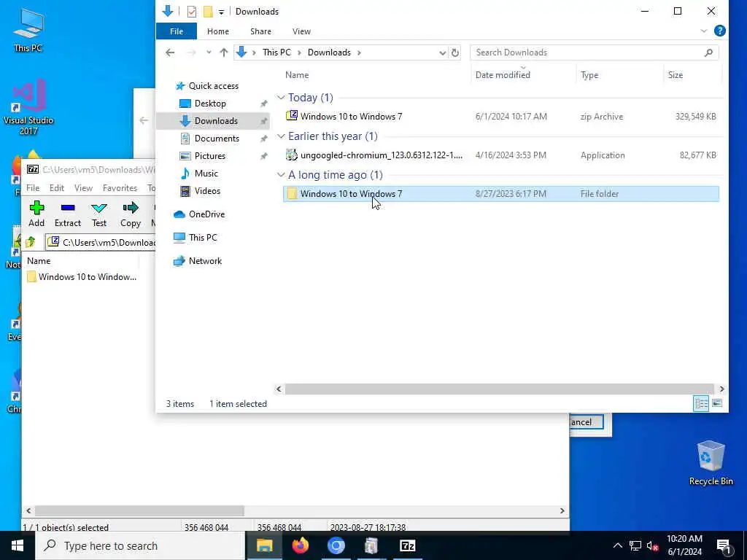
Task: Select Network in navigation pane
Action: 205,261
